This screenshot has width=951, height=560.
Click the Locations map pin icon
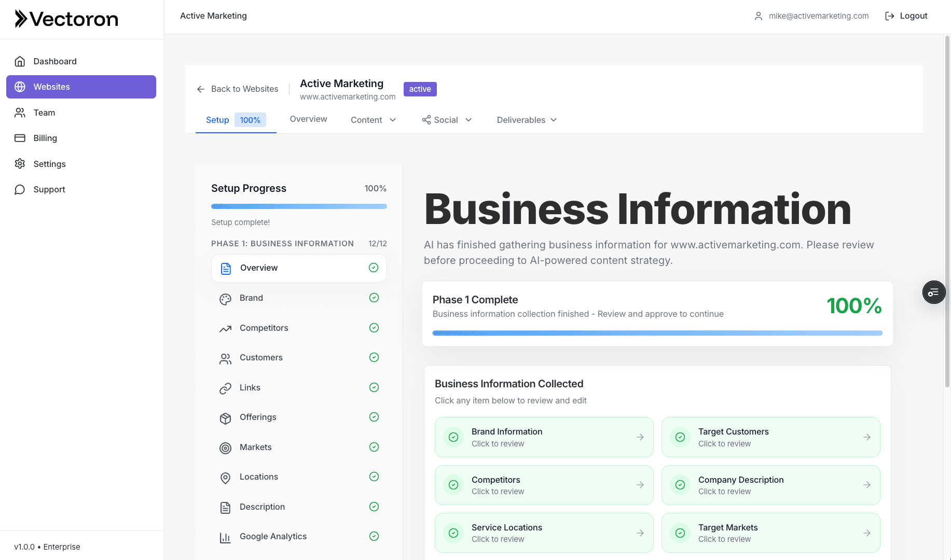tap(225, 477)
